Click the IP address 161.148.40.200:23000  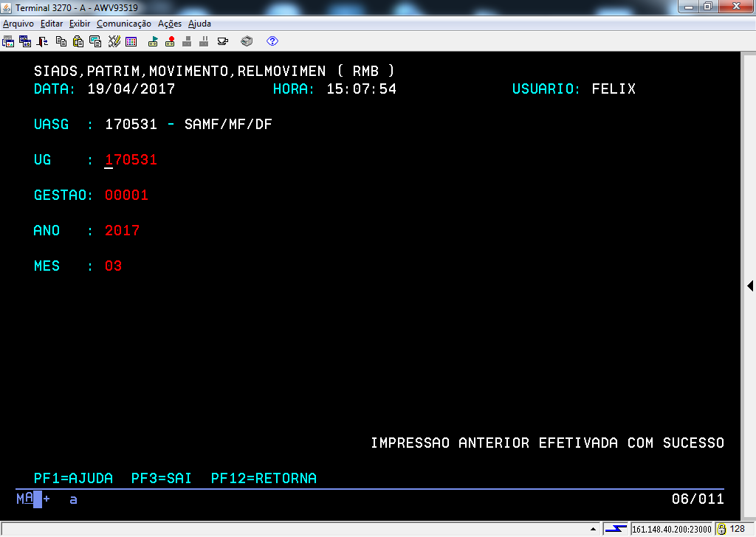click(x=672, y=530)
